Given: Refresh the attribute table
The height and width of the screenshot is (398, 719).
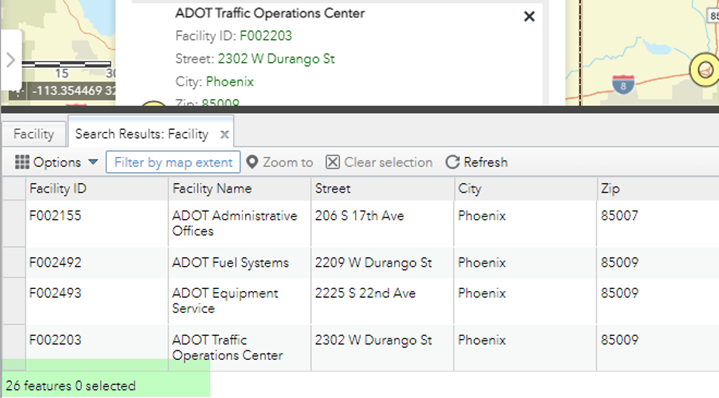Looking at the screenshot, I should 477,162.
